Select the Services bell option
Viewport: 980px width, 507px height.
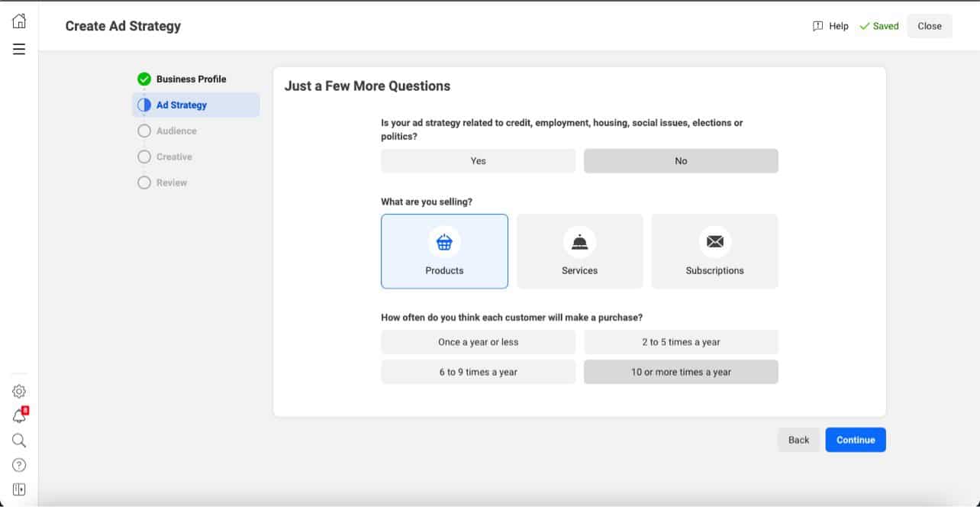coord(579,251)
